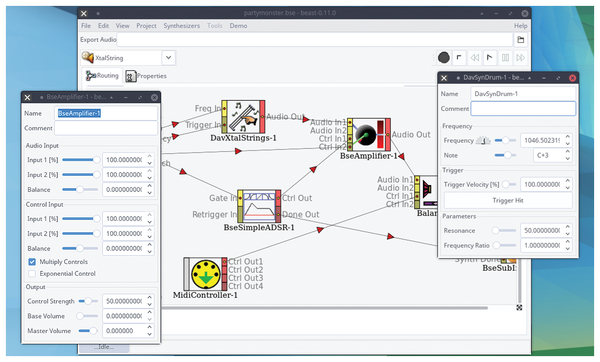Click the Control Input Balance value field
Viewport: 600px width, 362px height.
pos(124,248)
